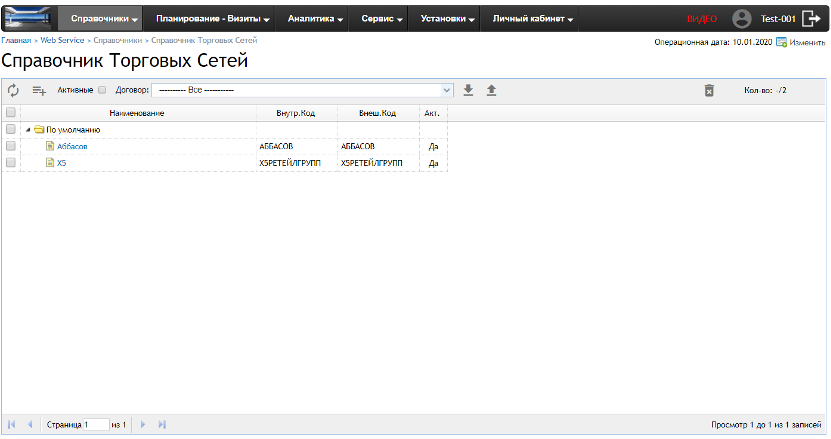Open the X5 network link
The width and height of the screenshot is (831, 439).
[x=61, y=163]
